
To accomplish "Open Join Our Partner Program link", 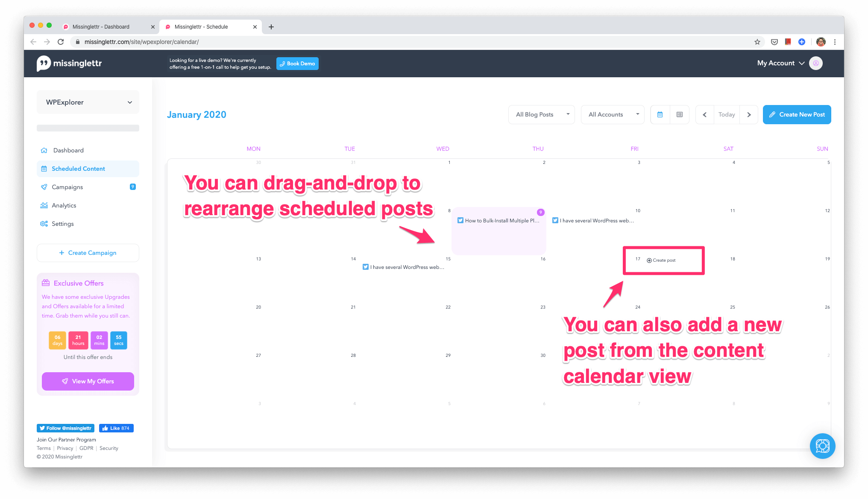I will (x=66, y=440).
